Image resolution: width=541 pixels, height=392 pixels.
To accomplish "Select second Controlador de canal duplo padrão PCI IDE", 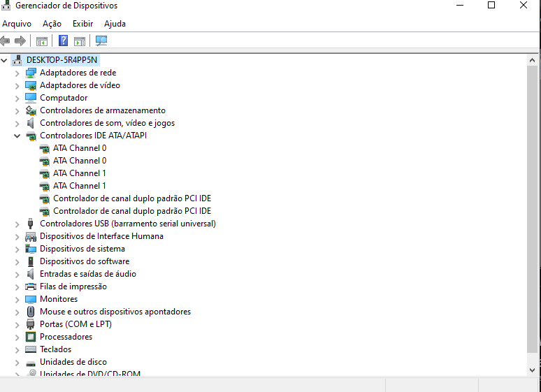I will (x=132, y=211).
